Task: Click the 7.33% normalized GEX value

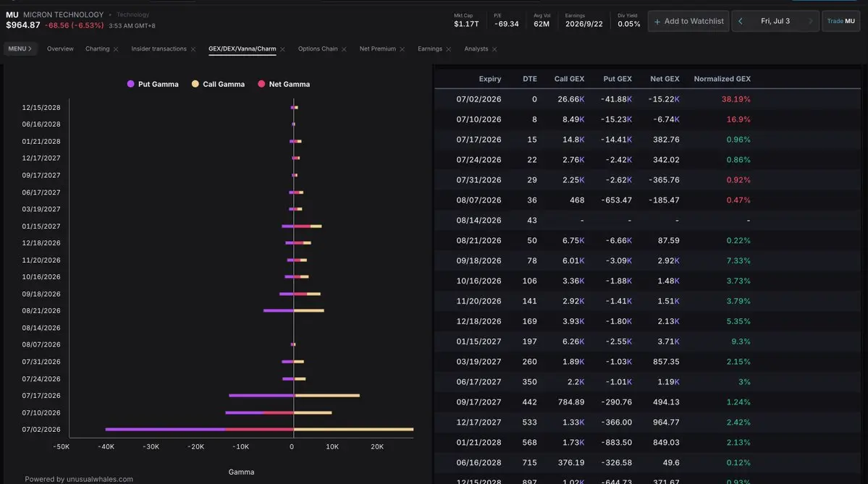Action: click(738, 260)
